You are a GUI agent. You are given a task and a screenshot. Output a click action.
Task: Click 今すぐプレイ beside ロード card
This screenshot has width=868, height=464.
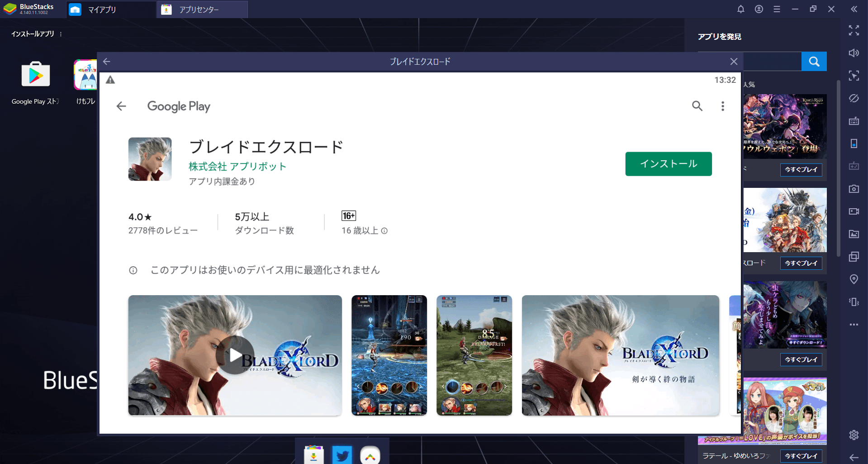[801, 263]
